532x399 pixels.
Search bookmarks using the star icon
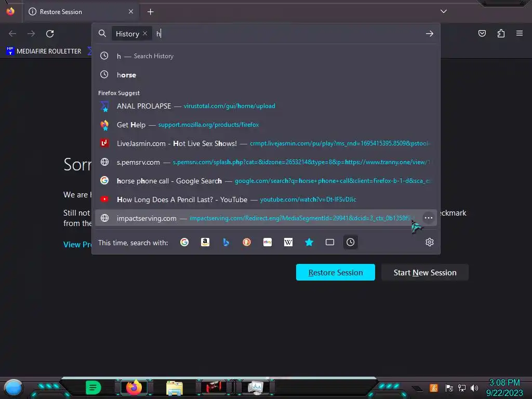(309, 242)
